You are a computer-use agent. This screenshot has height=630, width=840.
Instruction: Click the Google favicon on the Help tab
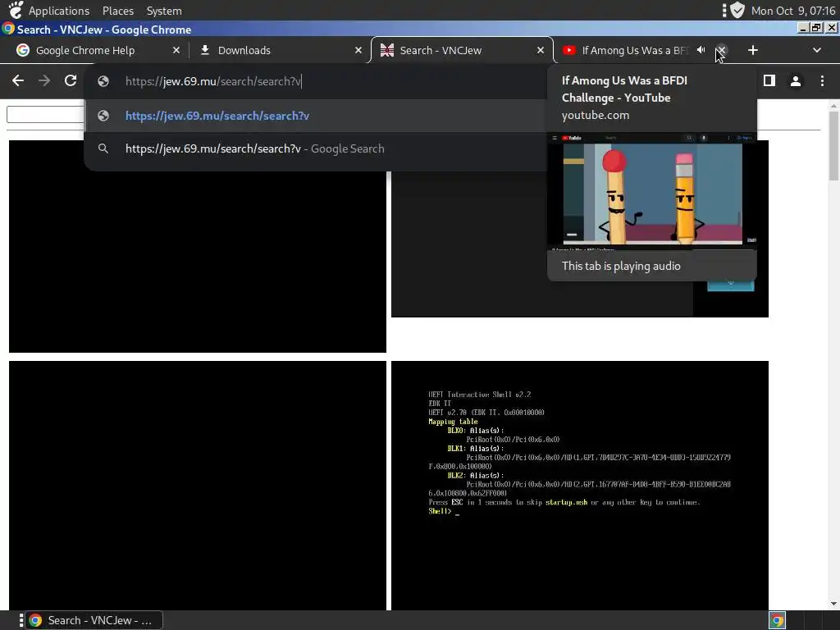coord(22,50)
